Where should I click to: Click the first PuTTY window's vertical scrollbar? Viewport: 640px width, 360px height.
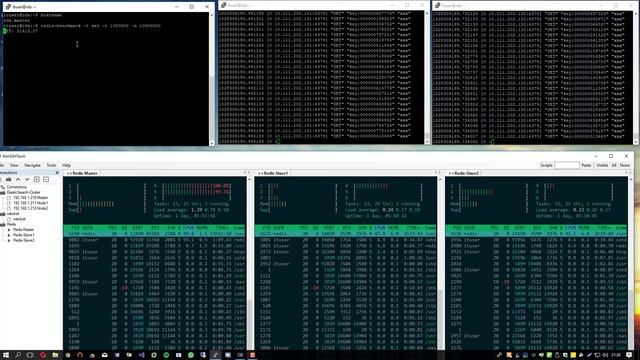(x=211, y=79)
